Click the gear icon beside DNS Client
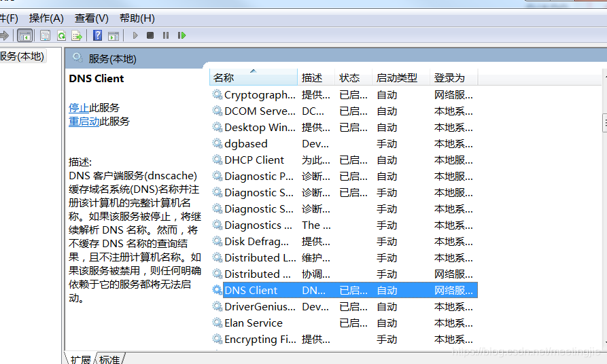This screenshot has width=607, height=364. coord(217,290)
